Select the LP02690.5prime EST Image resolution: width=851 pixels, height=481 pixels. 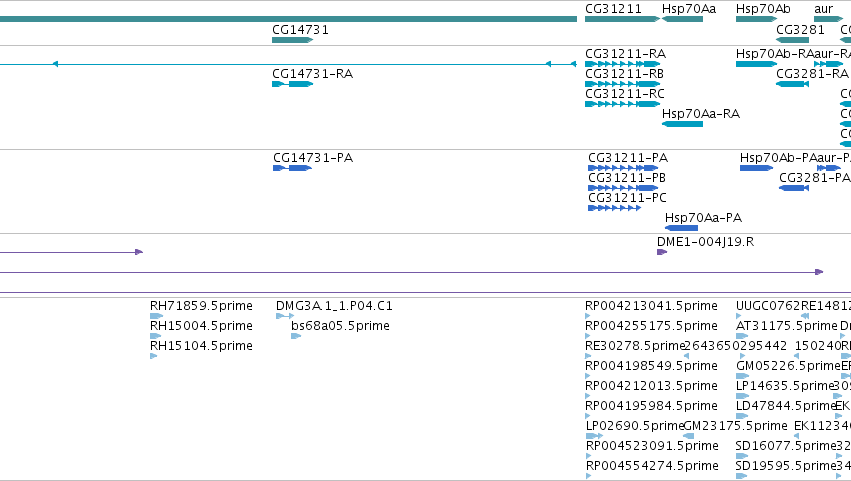coord(594,436)
